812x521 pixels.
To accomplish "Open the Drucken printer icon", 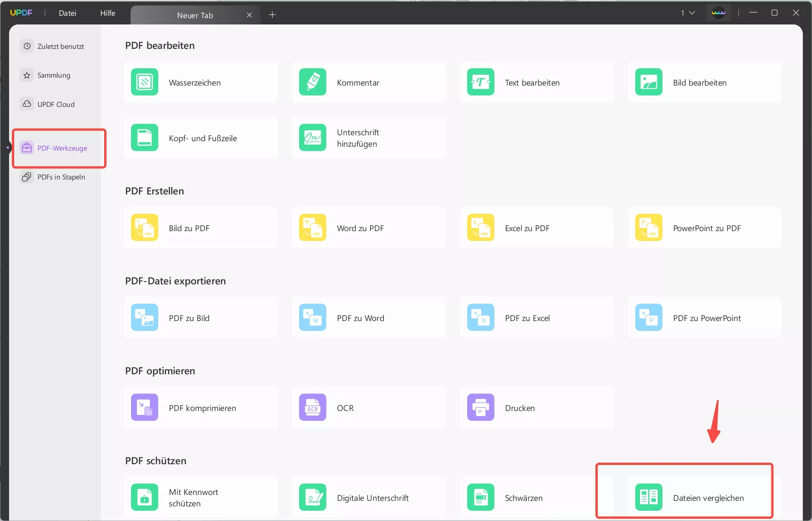I will point(481,407).
